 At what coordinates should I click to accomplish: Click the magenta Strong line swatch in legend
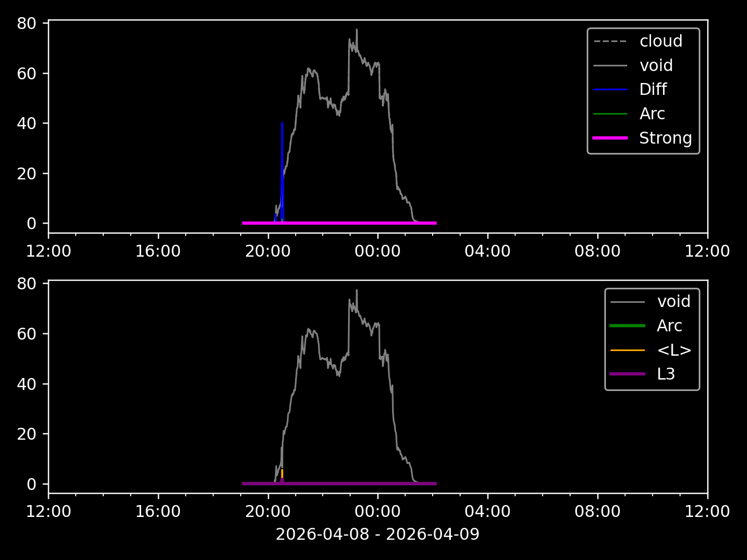click(610, 138)
